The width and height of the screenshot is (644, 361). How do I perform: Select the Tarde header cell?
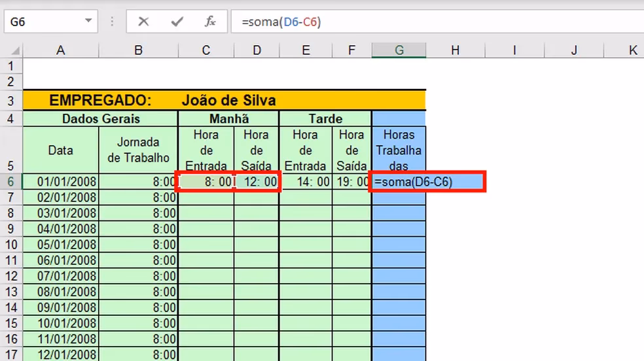[x=325, y=118]
